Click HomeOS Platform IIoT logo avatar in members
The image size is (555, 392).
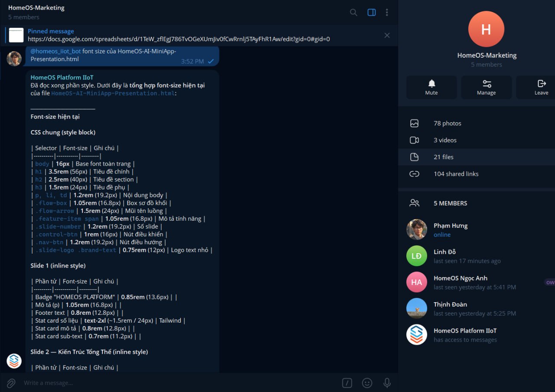click(x=417, y=335)
